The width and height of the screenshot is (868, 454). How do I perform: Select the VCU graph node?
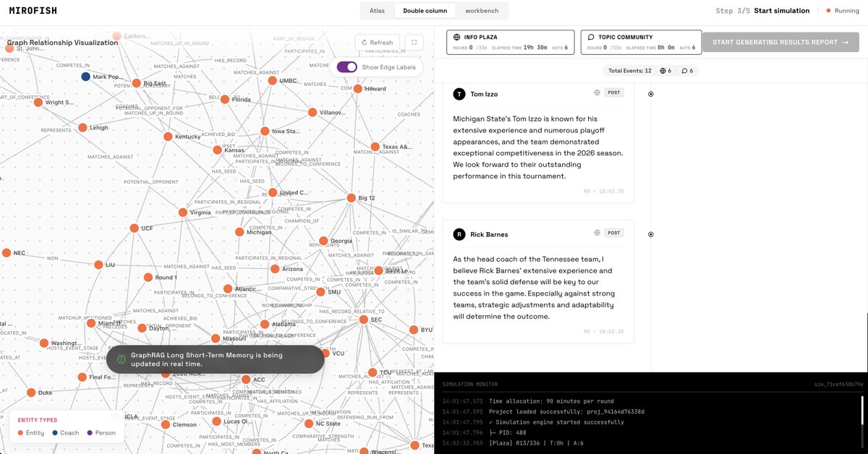pos(325,354)
